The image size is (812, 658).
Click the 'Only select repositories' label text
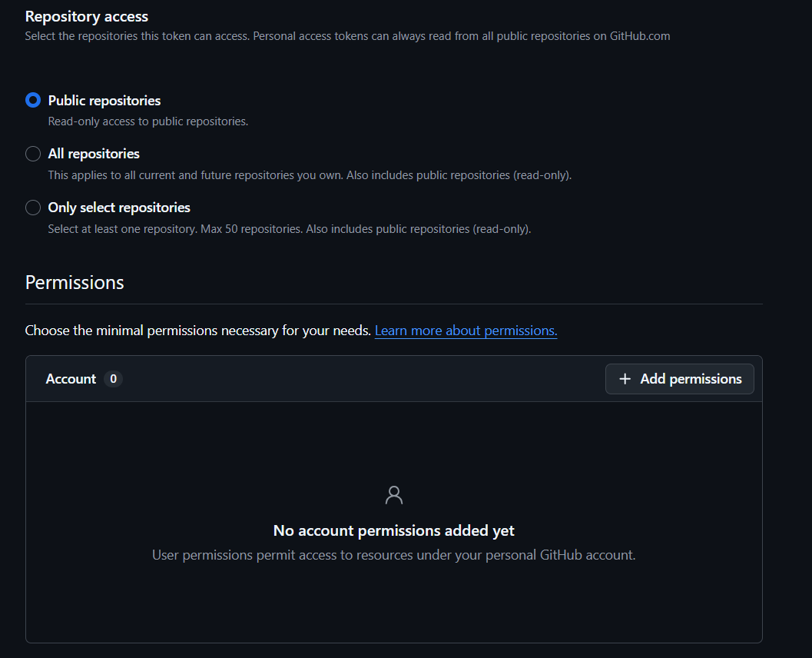pyautogui.click(x=119, y=208)
